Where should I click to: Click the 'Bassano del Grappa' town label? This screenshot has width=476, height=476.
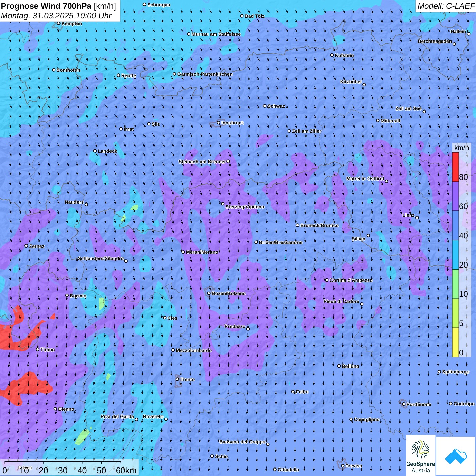coord(242,442)
